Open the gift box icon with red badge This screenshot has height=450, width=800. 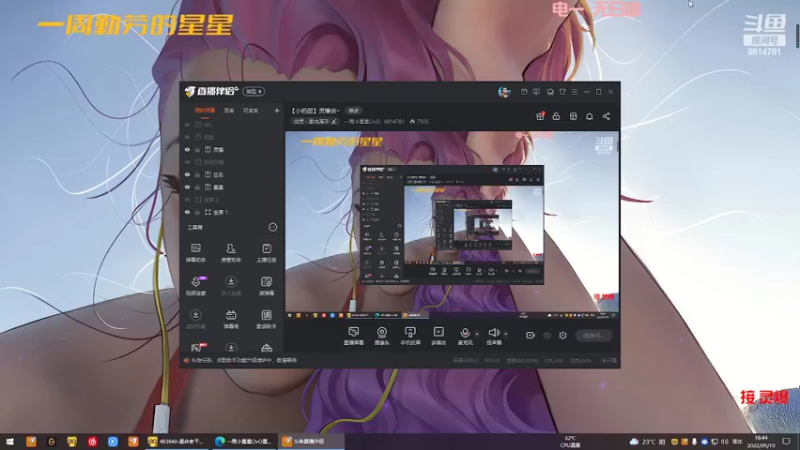(540, 116)
